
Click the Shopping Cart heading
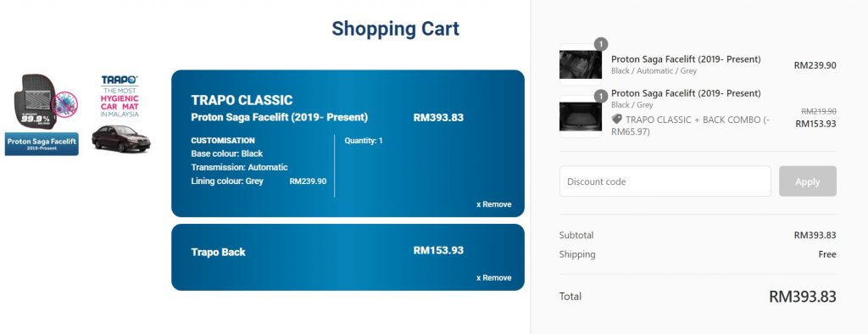pos(395,29)
